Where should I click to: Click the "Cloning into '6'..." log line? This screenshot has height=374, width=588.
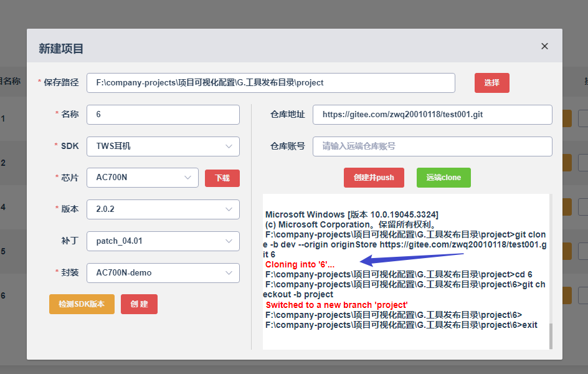300,264
